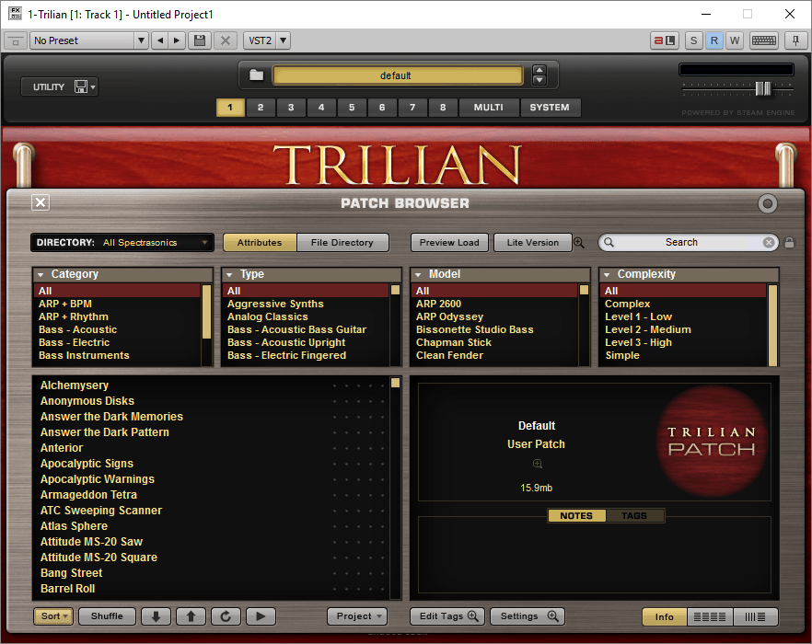This screenshot has width=812, height=644.
Task: Select Bass - Acoustic in Category
Action: (77, 329)
